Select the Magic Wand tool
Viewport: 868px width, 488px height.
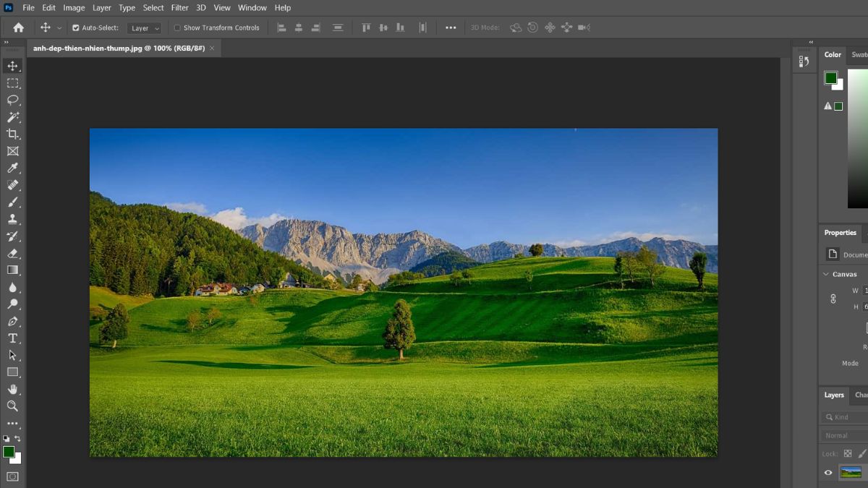pyautogui.click(x=12, y=117)
